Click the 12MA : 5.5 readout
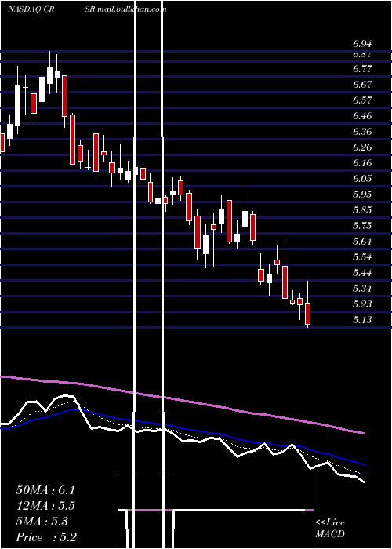Viewport: 392px width, 549px height. click(x=45, y=506)
